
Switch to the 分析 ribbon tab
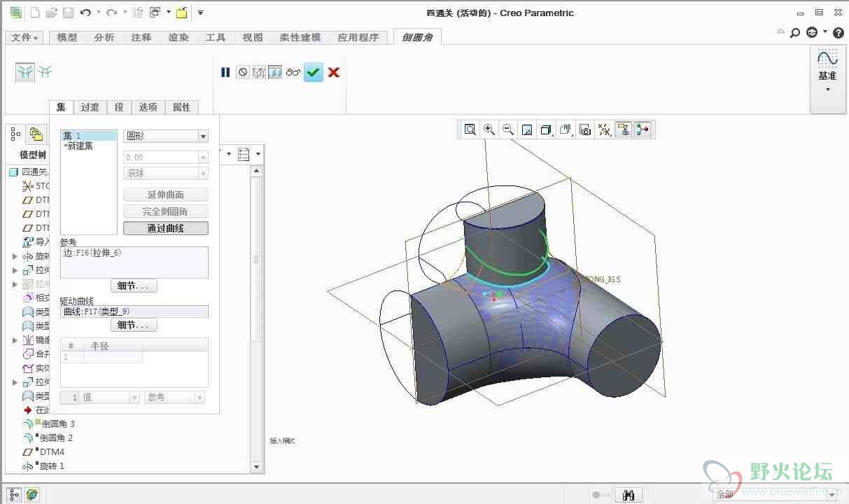coord(104,38)
